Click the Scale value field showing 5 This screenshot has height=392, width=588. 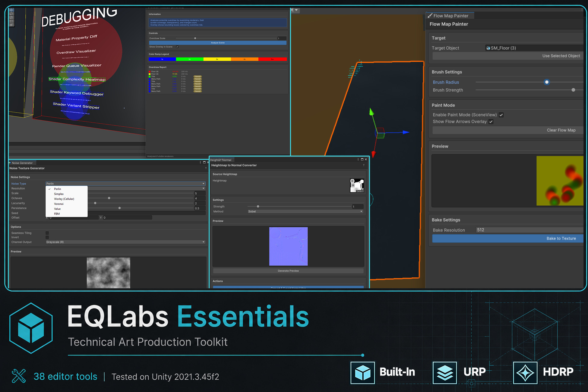(x=200, y=193)
